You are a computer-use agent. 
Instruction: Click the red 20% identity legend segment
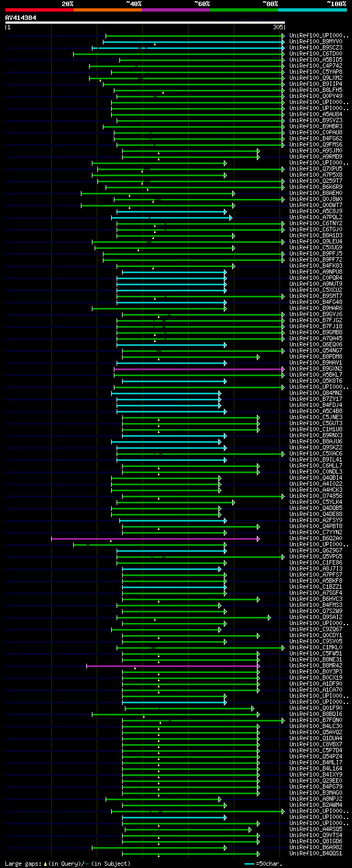coord(40,10)
